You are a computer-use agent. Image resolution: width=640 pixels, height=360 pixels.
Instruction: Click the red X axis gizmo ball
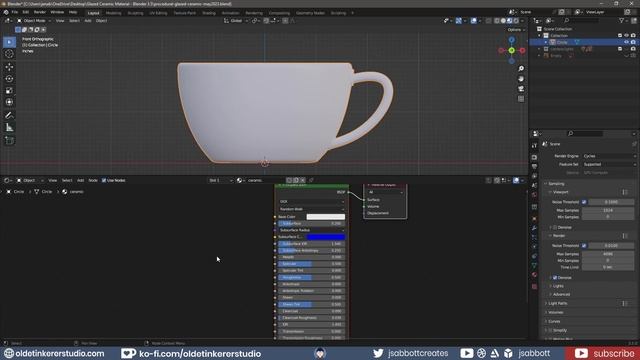pos(522,50)
